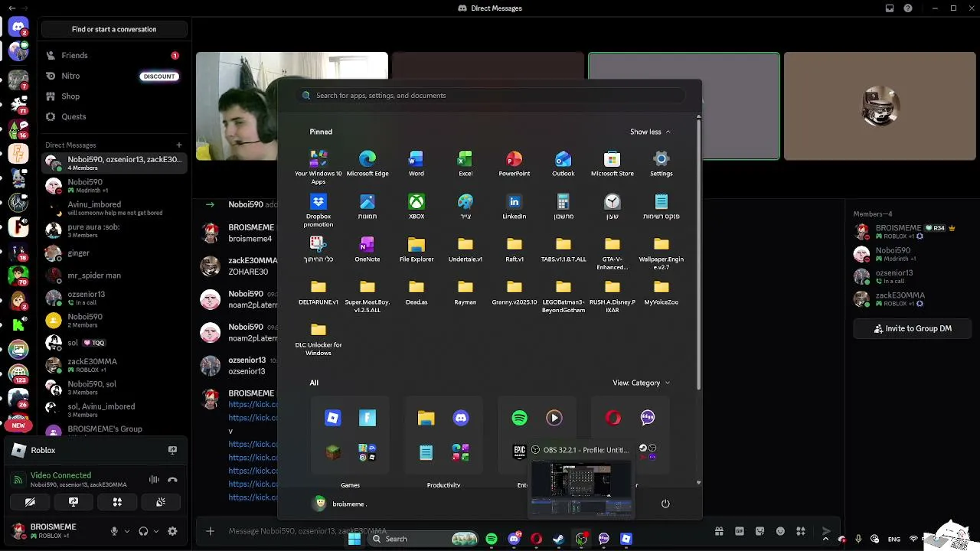Focus the Start menu search field
This screenshot has width=980, height=551.
490,96
